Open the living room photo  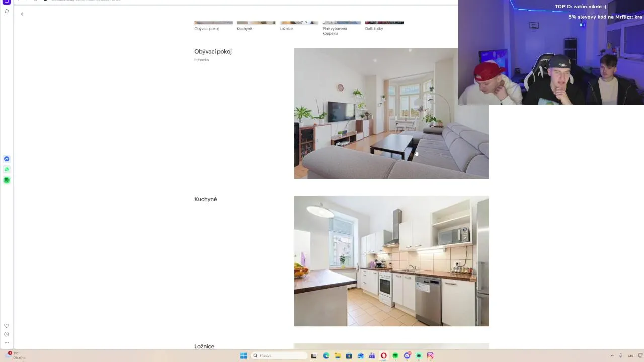(391, 114)
